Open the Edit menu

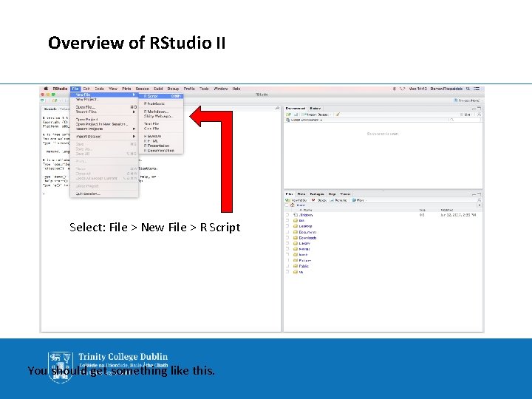[86, 89]
